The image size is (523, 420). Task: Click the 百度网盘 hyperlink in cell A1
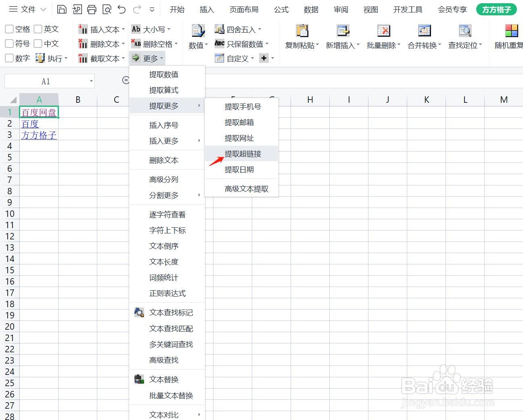coord(39,112)
